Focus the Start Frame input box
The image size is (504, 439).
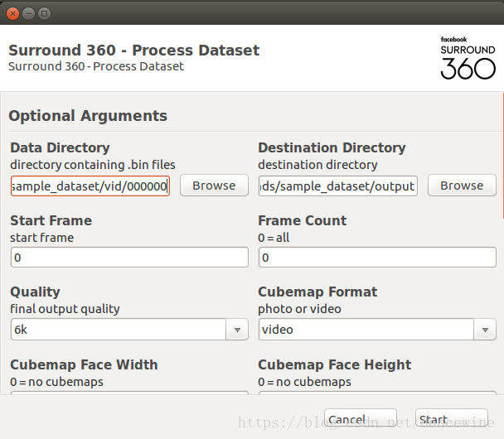[129, 258]
